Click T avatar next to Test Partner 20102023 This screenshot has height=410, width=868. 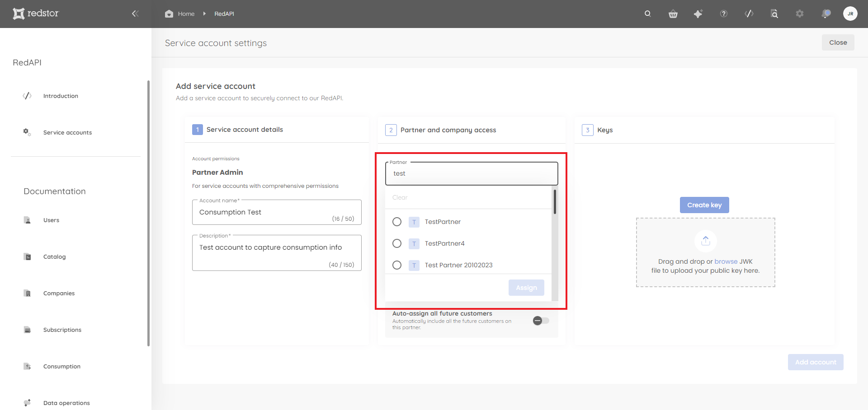(414, 265)
